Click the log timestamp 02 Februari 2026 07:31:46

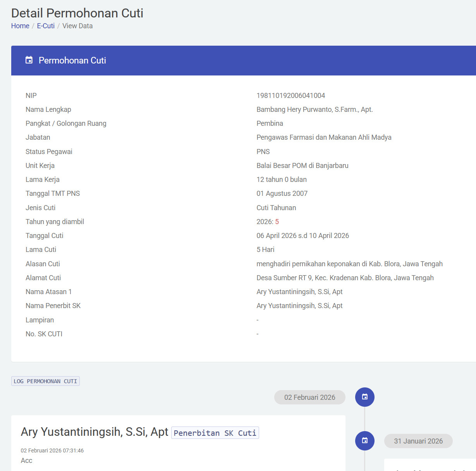pos(52,450)
